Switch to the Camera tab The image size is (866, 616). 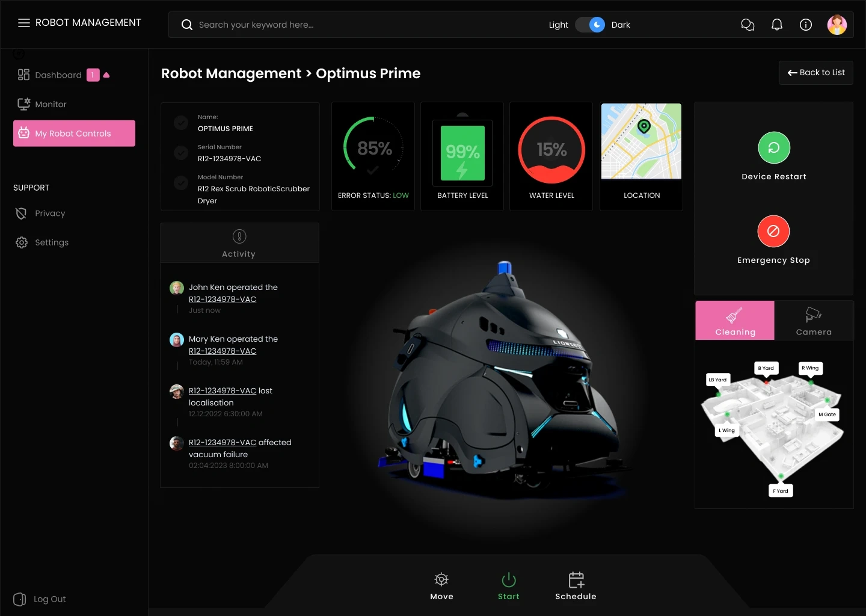point(814,321)
